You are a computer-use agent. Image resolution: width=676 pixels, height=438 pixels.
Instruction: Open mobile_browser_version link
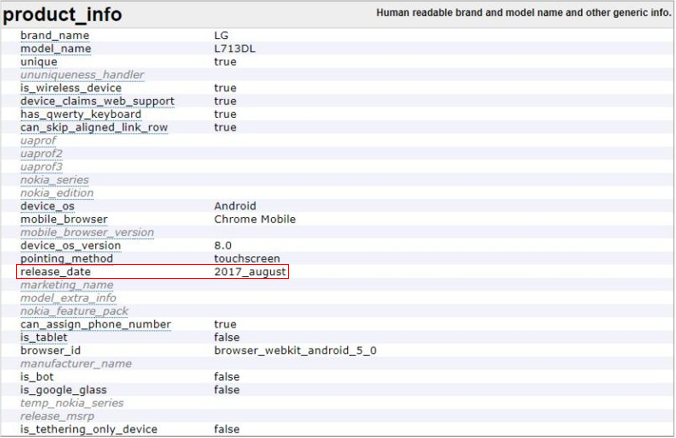pyautogui.click(x=87, y=232)
